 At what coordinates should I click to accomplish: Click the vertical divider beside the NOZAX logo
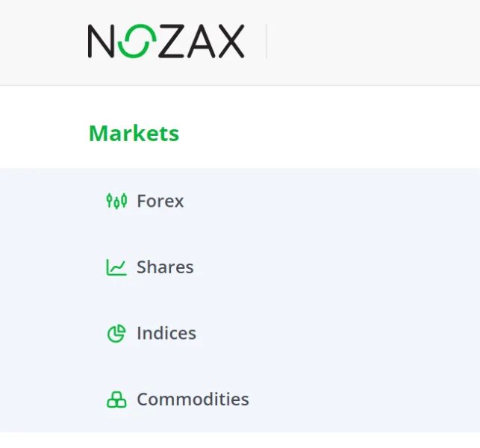(x=267, y=41)
